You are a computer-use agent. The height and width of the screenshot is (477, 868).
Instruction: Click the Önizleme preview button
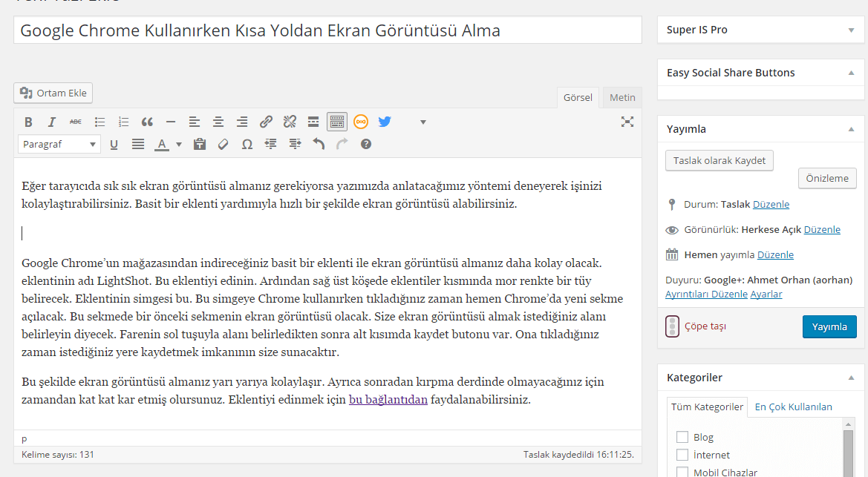click(827, 178)
